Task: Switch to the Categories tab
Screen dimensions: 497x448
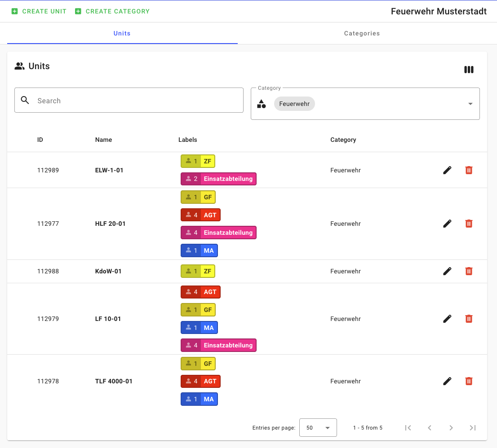Action: point(362,33)
